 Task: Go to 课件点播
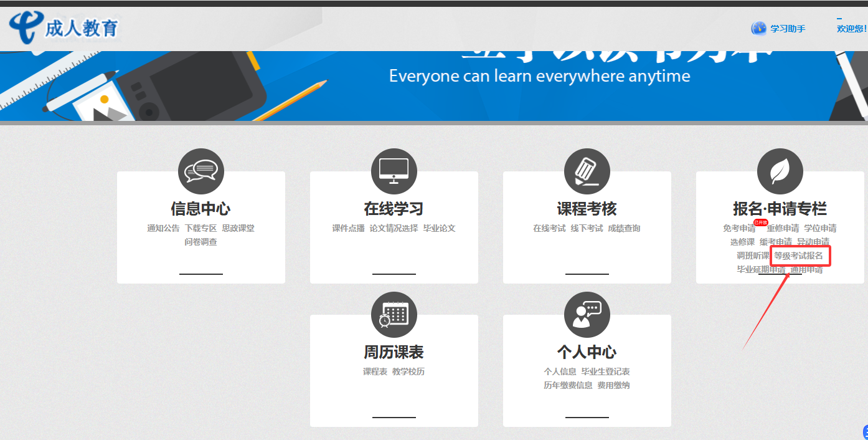pos(348,228)
